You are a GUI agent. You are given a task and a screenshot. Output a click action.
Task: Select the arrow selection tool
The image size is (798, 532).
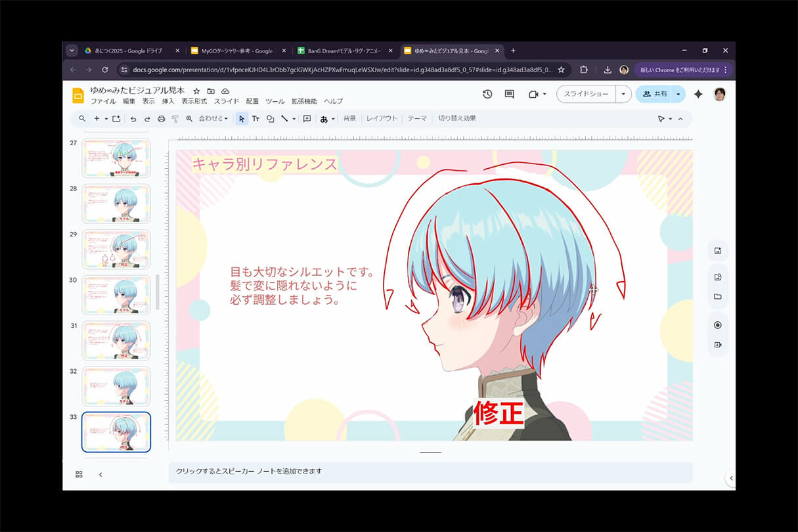242,118
